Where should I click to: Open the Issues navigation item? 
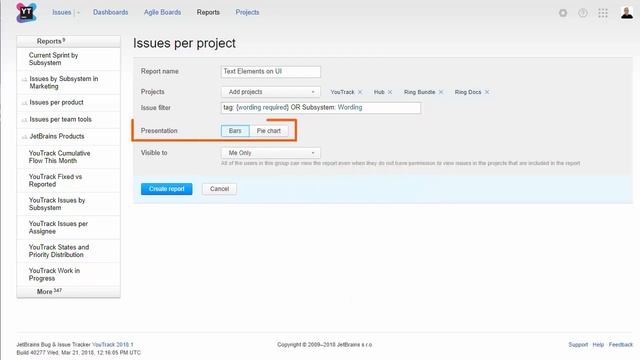pos(62,13)
